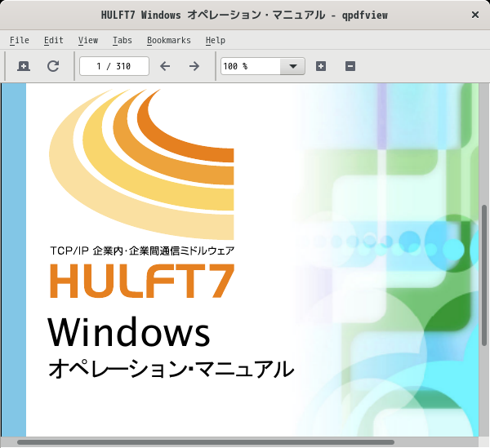Click the vertical scrollbar thumb
The height and width of the screenshot is (448, 490).
[x=484, y=275]
